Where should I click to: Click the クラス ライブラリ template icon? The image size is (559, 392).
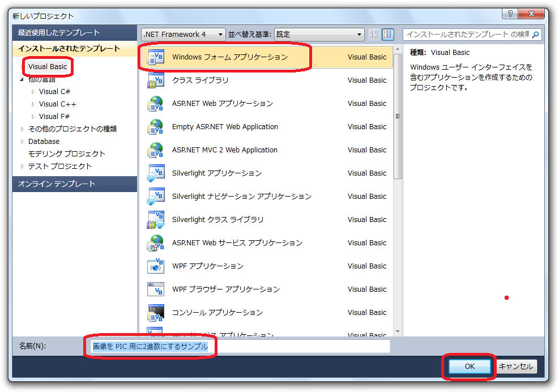click(156, 80)
